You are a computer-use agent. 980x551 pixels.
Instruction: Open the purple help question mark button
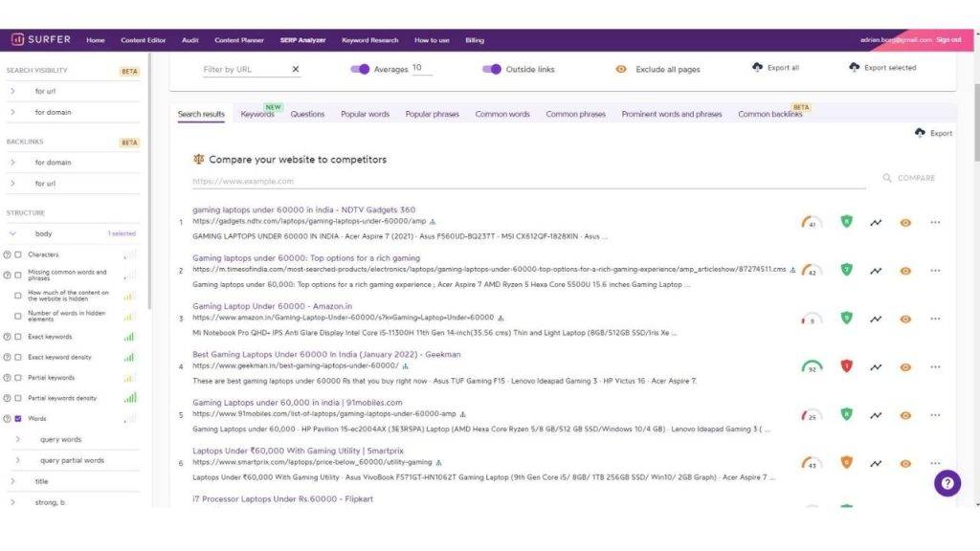tap(947, 483)
